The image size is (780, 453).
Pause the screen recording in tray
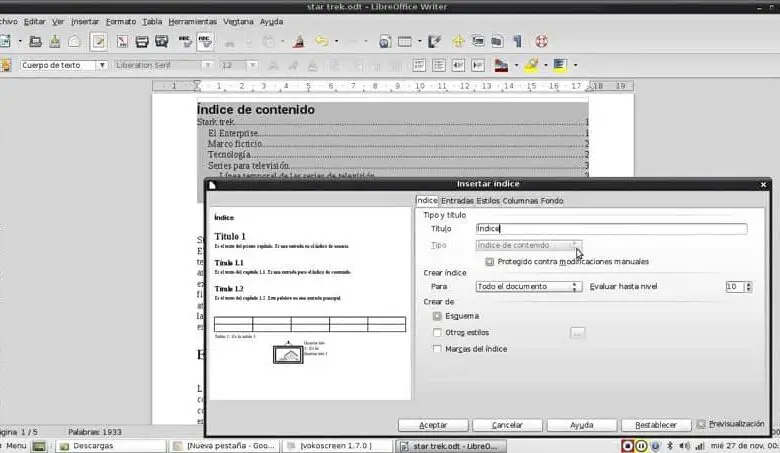pyautogui.click(x=641, y=446)
